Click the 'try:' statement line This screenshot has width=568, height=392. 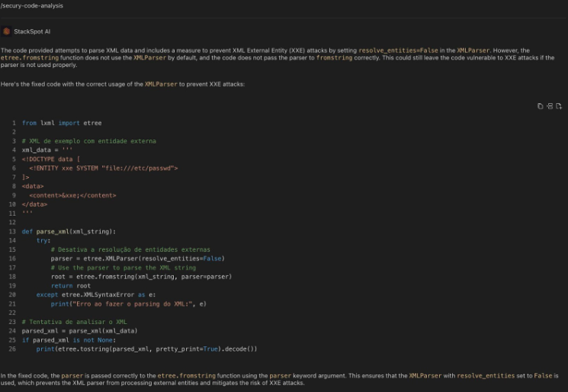(x=43, y=240)
